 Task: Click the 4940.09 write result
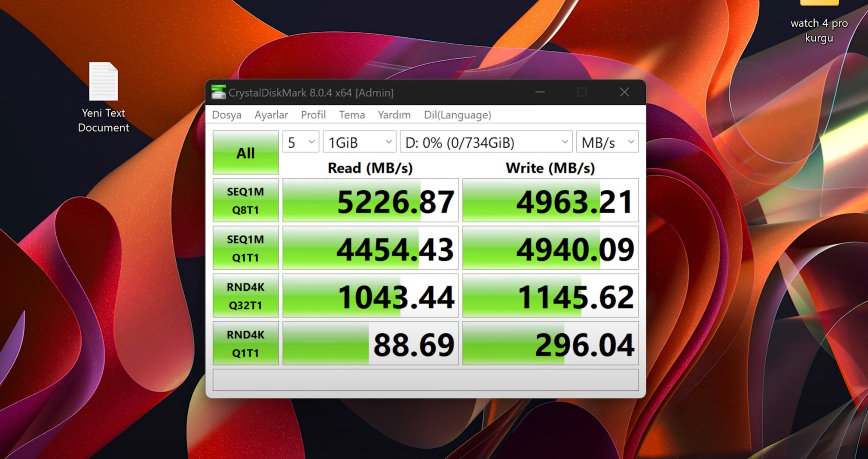tap(550, 248)
